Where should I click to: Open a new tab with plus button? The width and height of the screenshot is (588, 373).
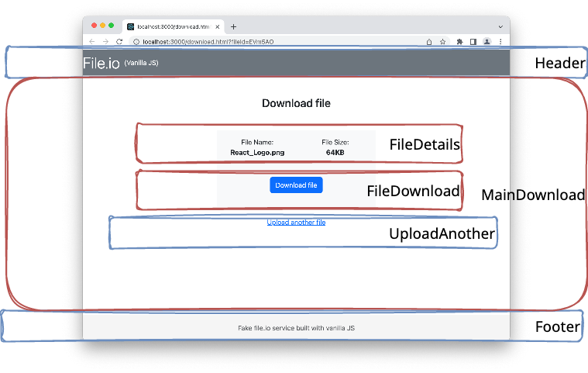tap(234, 26)
